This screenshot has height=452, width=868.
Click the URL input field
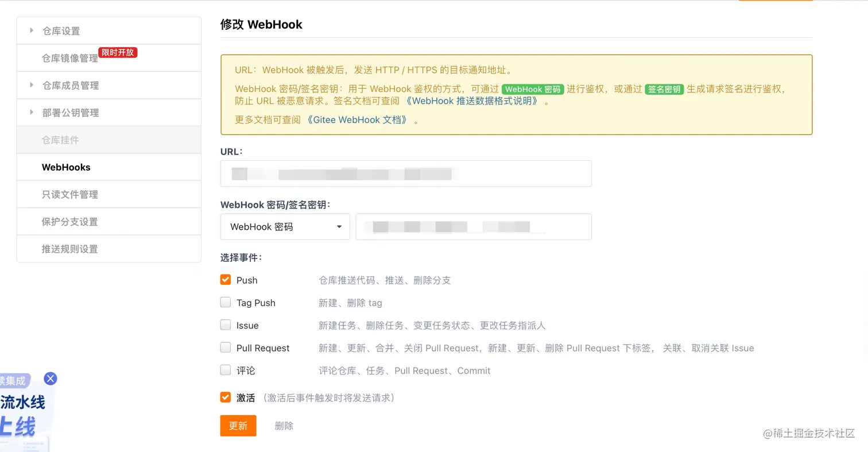click(406, 173)
